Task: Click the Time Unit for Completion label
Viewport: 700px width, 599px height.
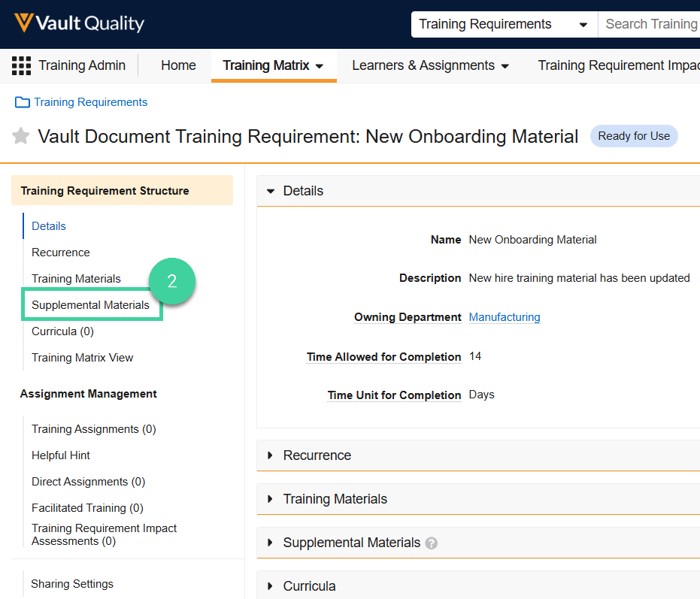Action: pyautogui.click(x=394, y=395)
